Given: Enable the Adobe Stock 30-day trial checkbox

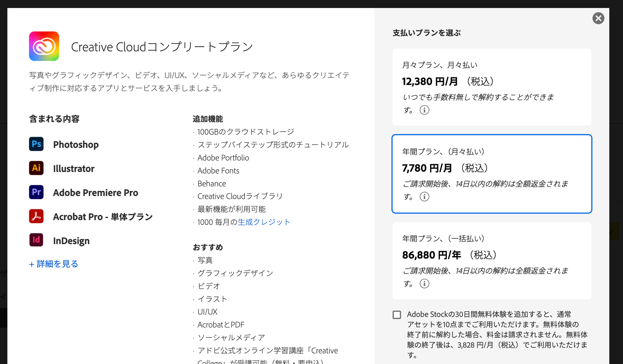Looking at the screenshot, I should (397, 315).
